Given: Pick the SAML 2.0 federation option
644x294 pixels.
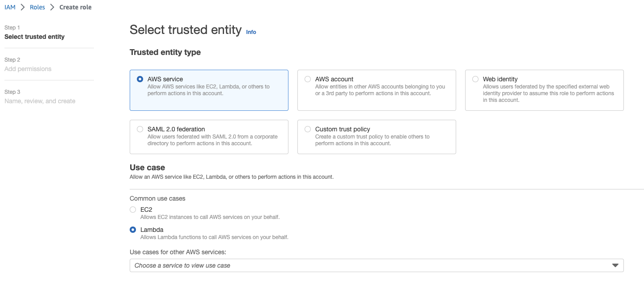Looking at the screenshot, I should (140, 129).
